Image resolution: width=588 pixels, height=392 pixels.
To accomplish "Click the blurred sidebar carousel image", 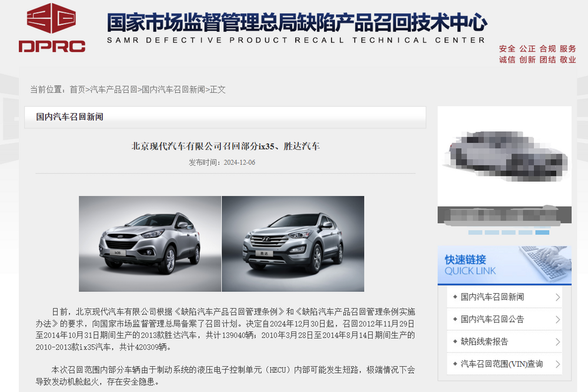I will (505, 165).
